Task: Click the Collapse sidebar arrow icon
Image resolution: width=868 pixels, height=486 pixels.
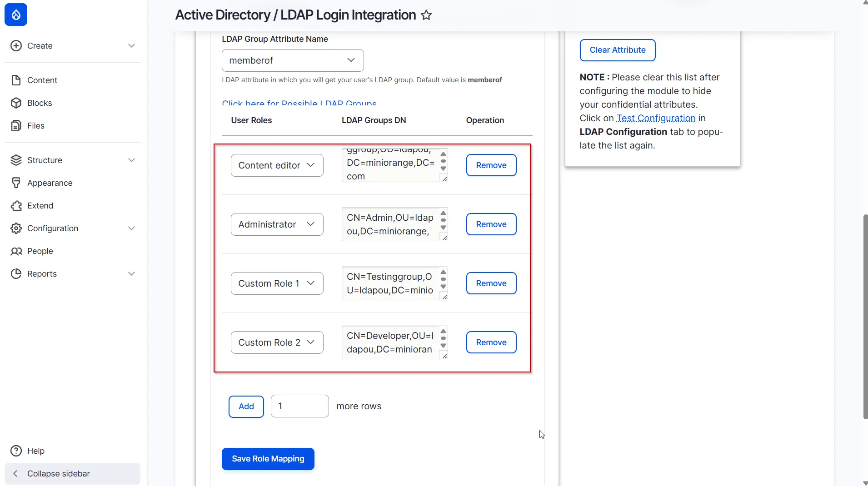Action: tap(15, 474)
